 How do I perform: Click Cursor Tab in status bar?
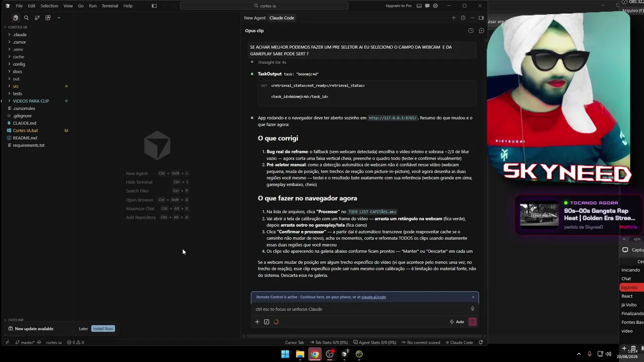coord(294,342)
